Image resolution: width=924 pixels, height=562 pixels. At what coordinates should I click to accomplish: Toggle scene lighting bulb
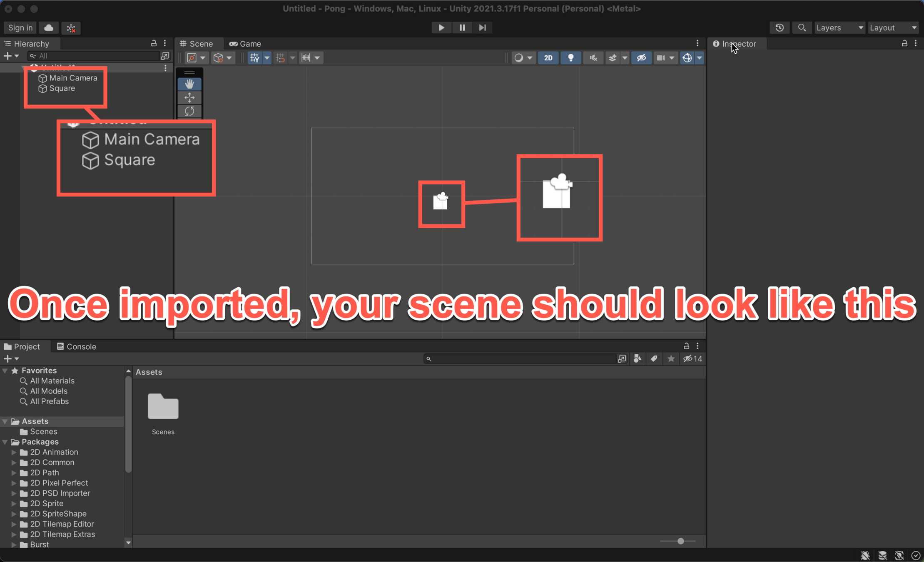[570, 58]
